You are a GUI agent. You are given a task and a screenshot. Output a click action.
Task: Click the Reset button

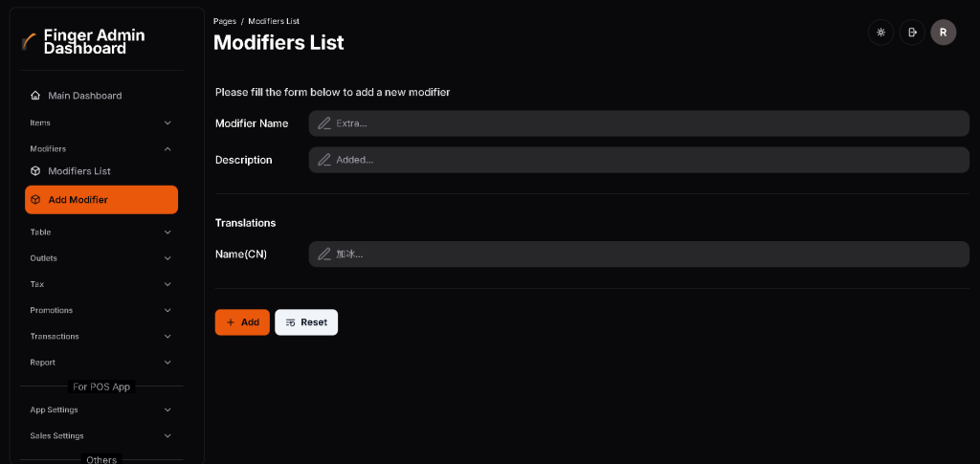[306, 322]
